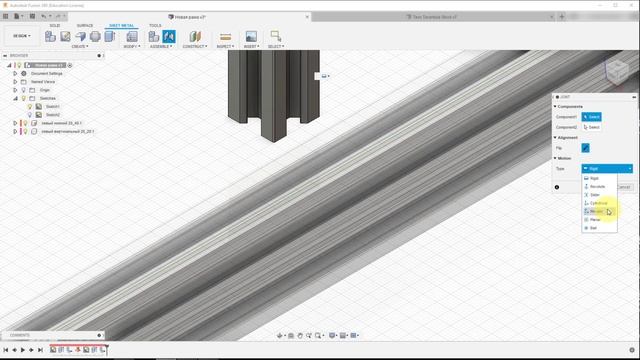The height and width of the screenshot is (360, 640).
Task: Toggle visibility bulb of root component
Action: click(x=19, y=65)
